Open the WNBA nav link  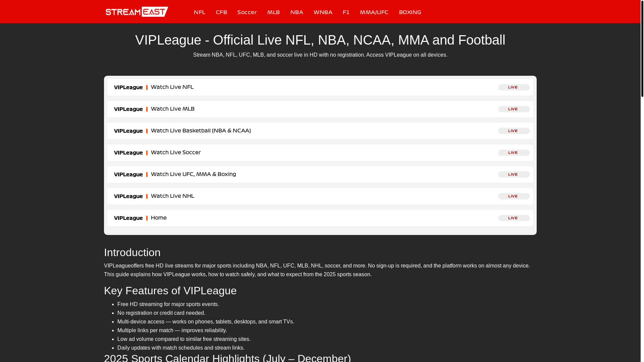point(323,12)
